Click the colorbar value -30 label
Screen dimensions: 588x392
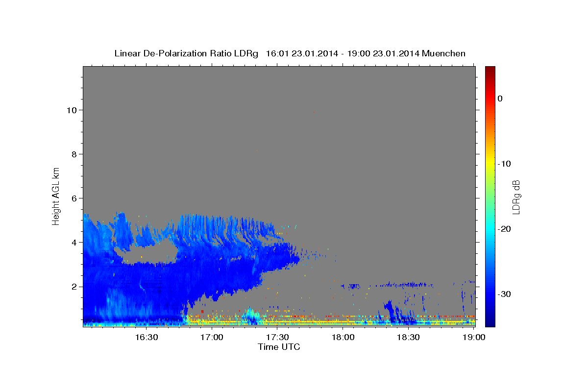pos(504,294)
